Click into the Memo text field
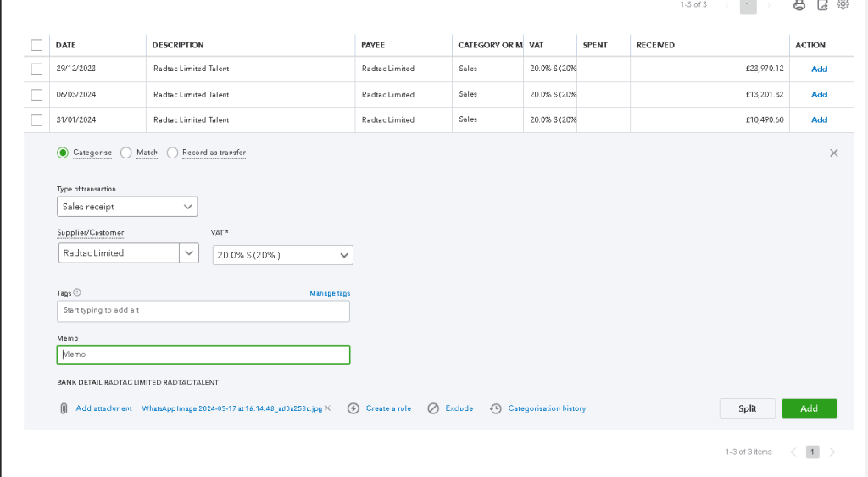 pos(203,355)
